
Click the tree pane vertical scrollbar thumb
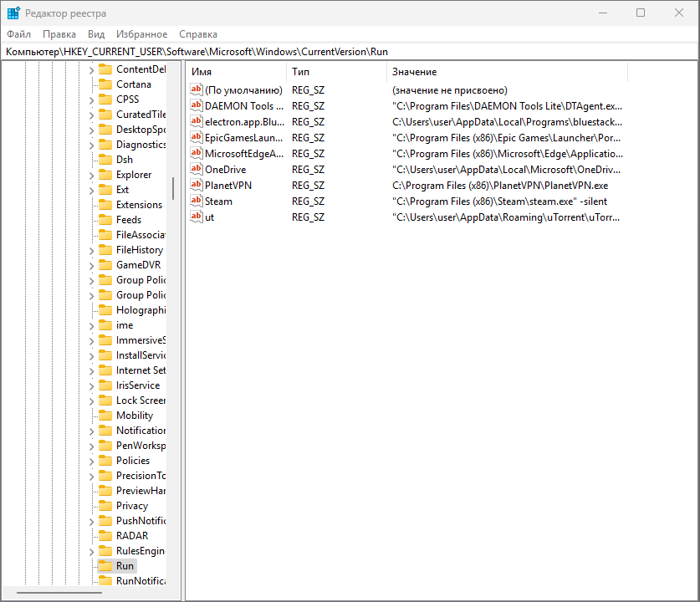[x=173, y=188]
